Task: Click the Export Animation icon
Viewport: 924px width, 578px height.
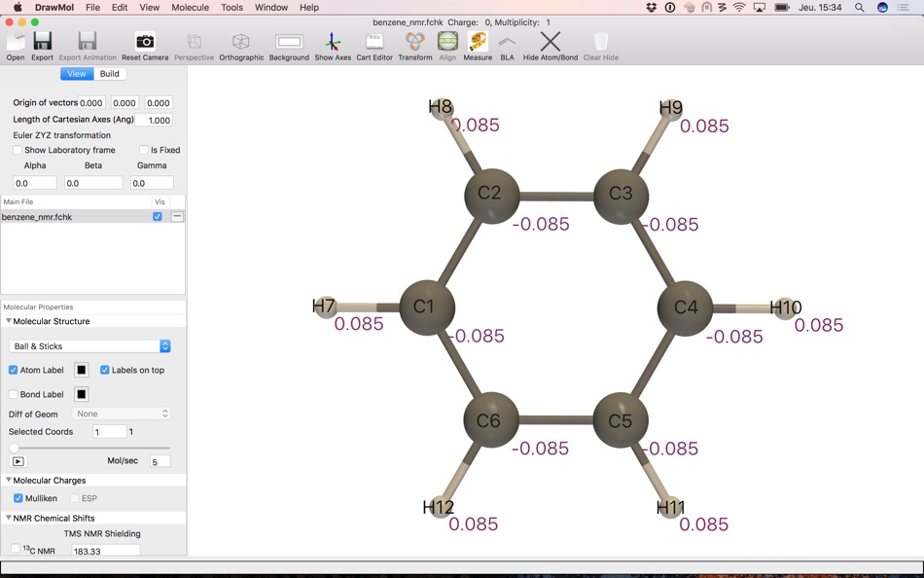Action: [88, 43]
